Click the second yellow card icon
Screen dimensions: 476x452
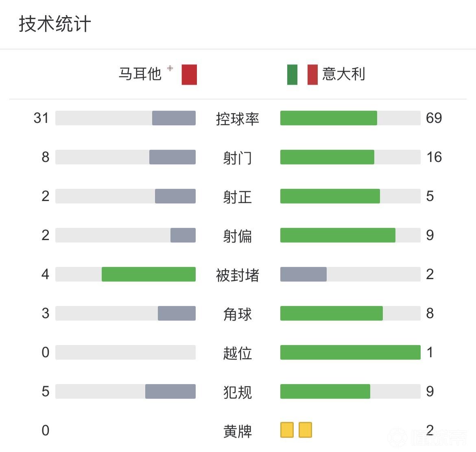(x=305, y=430)
